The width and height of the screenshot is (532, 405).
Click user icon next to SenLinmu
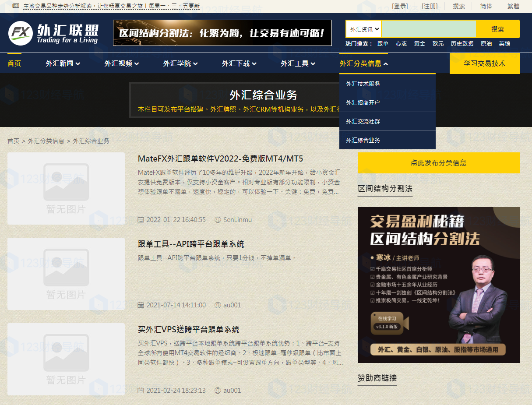click(x=218, y=220)
